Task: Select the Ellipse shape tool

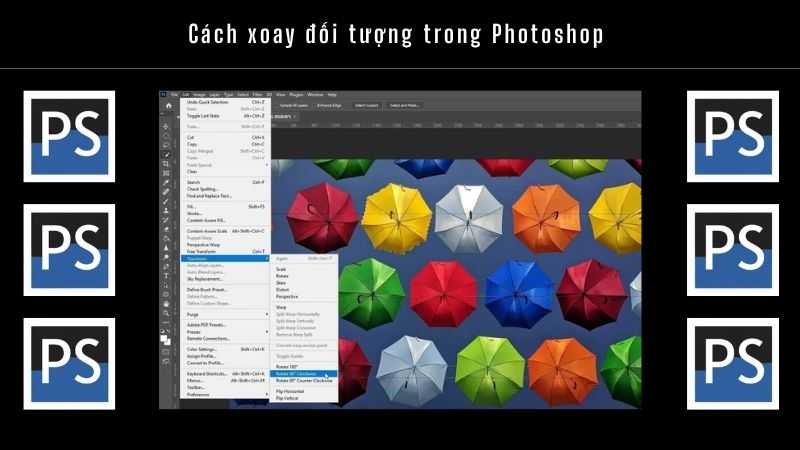Action: coord(166,294)
